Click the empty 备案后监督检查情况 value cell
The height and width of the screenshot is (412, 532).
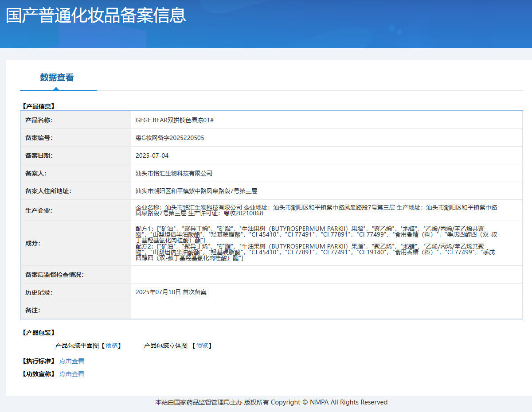click(326, 275)
